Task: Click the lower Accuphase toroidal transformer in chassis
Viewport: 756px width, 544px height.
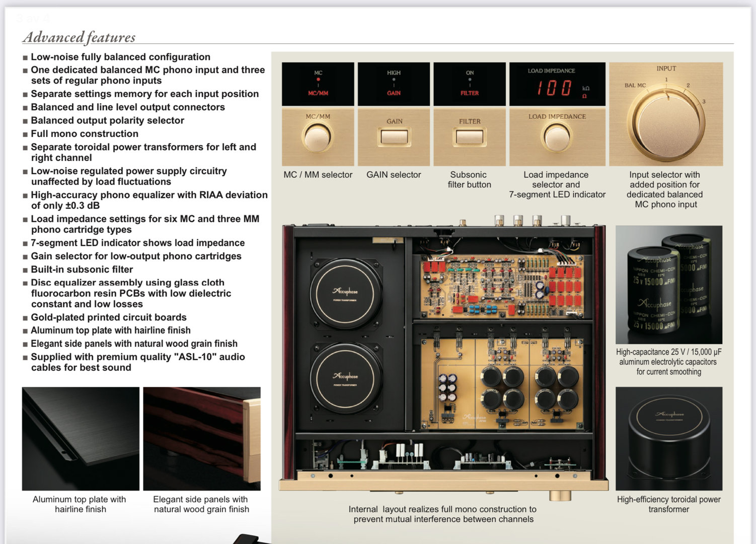Action: click(x=346, y=378)
